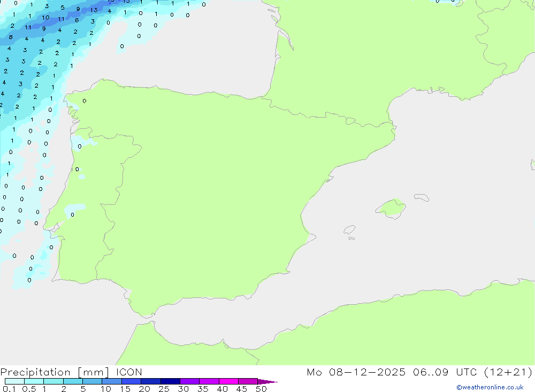Click the green Mallorca island on the map

391,208
